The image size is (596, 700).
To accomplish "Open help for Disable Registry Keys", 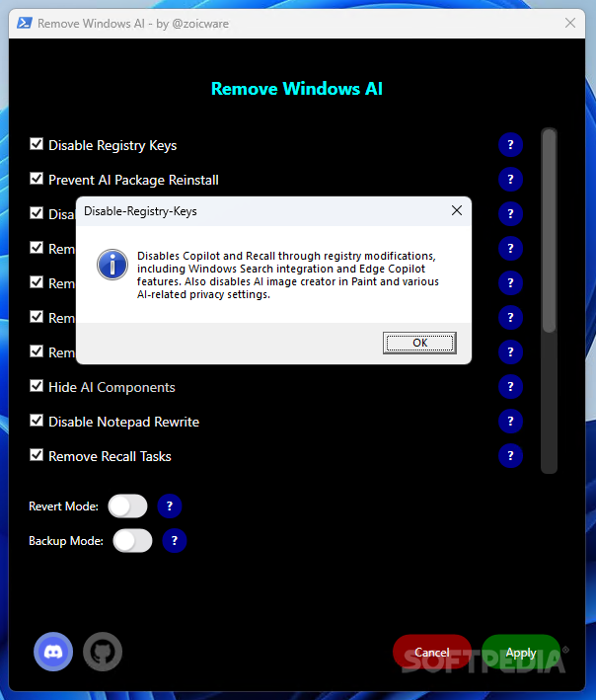I will (x=510, y=145).
